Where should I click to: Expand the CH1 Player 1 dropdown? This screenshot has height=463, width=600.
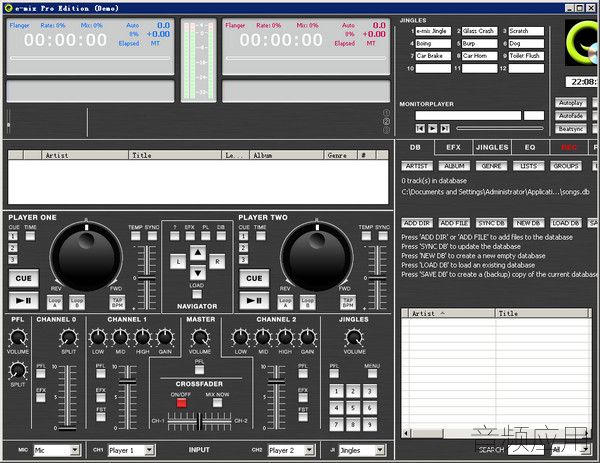pyautogui.click(x=150, y=450)
